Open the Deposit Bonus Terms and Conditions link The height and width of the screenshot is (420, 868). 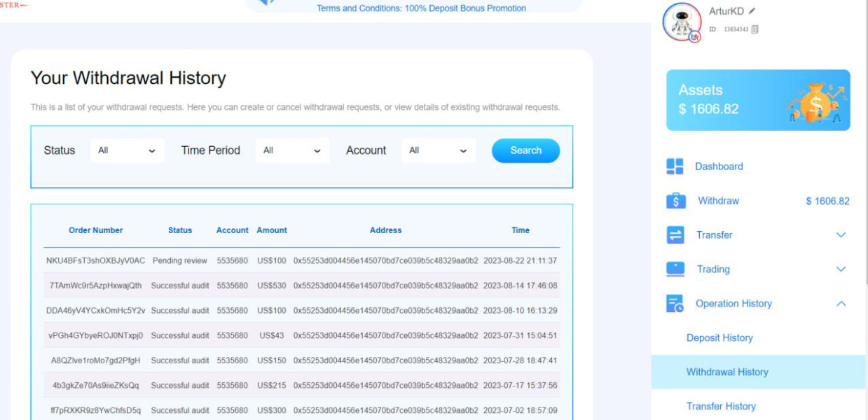421,8
